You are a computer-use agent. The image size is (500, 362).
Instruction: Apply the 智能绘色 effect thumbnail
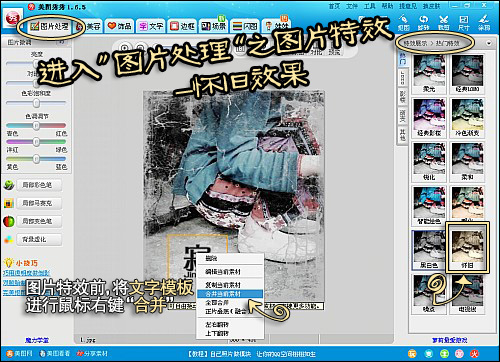pos(429,206)
